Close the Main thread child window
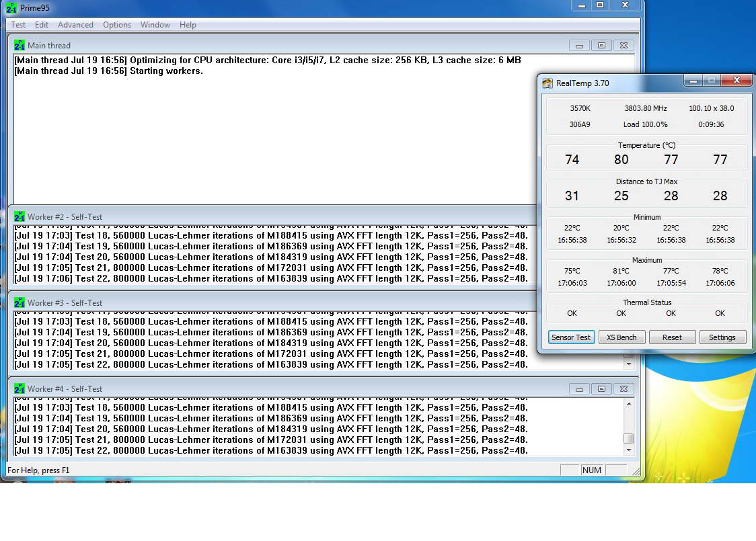The image size is (756, 541). pyautogui.click(x=624, y=46)
